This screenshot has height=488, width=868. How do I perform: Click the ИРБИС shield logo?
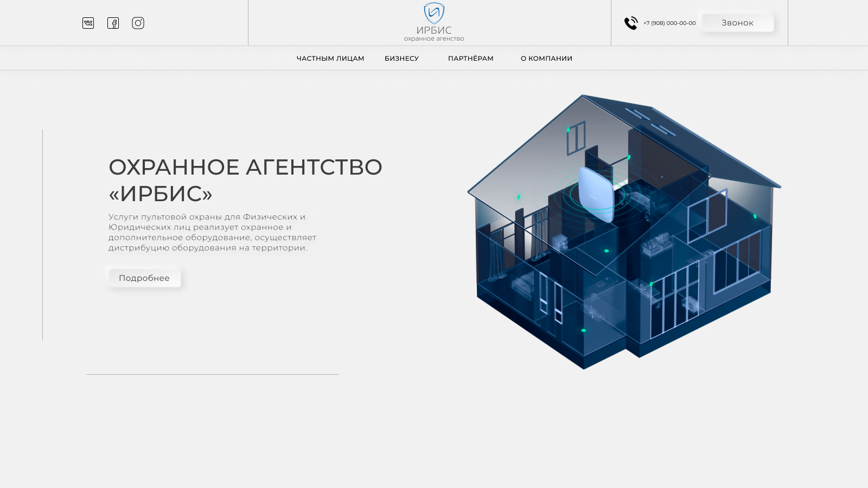pyautogui.click(x=434, y=14)
